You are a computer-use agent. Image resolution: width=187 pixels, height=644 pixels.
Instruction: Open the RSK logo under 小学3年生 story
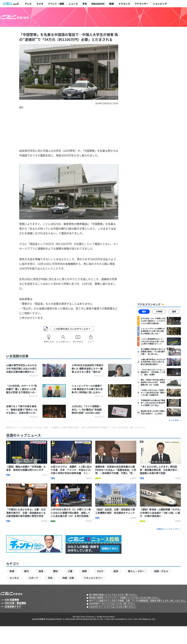(53, 521)
